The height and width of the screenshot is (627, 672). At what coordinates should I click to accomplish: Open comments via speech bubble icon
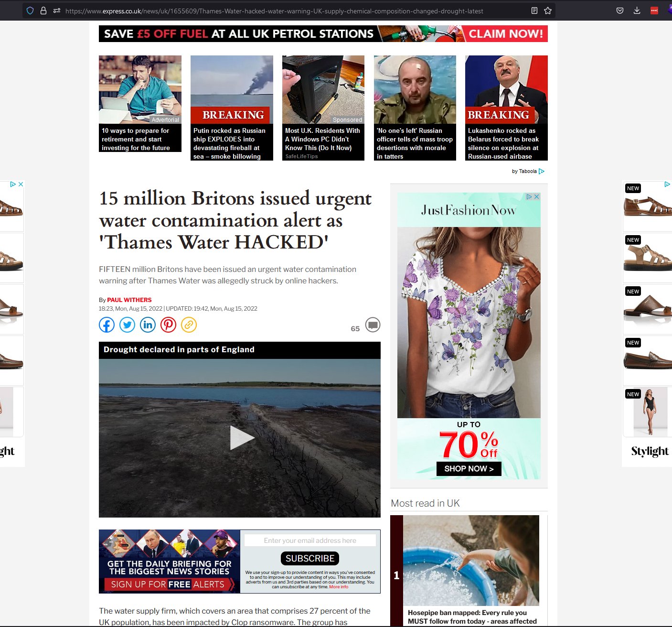(x=373, y=325)
